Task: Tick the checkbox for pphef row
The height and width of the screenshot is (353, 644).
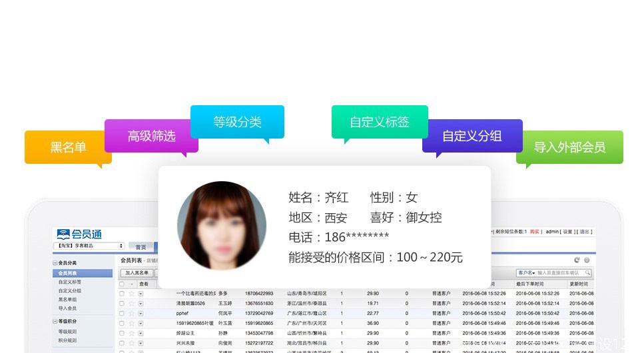Action: point(122,314)
